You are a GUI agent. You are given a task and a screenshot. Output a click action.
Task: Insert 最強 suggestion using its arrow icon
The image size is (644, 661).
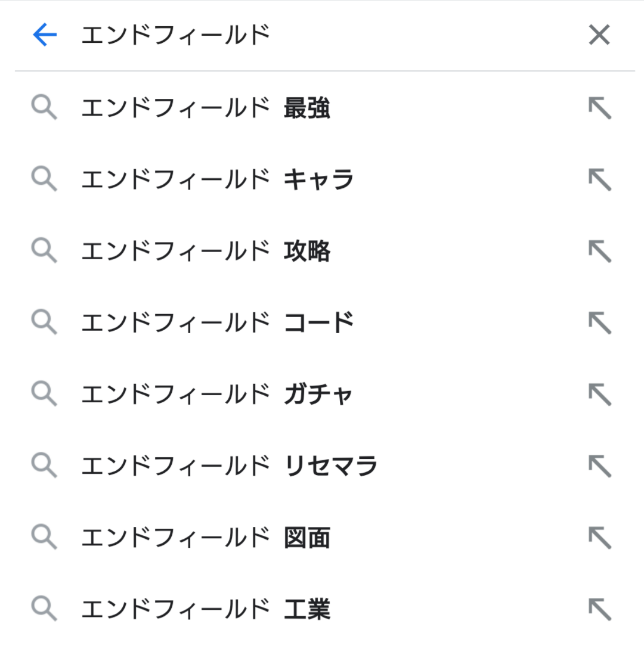pos(600,108)
